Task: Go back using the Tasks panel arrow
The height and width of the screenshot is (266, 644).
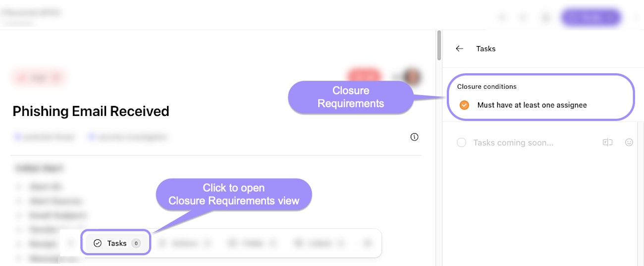Action: [459, 49]
